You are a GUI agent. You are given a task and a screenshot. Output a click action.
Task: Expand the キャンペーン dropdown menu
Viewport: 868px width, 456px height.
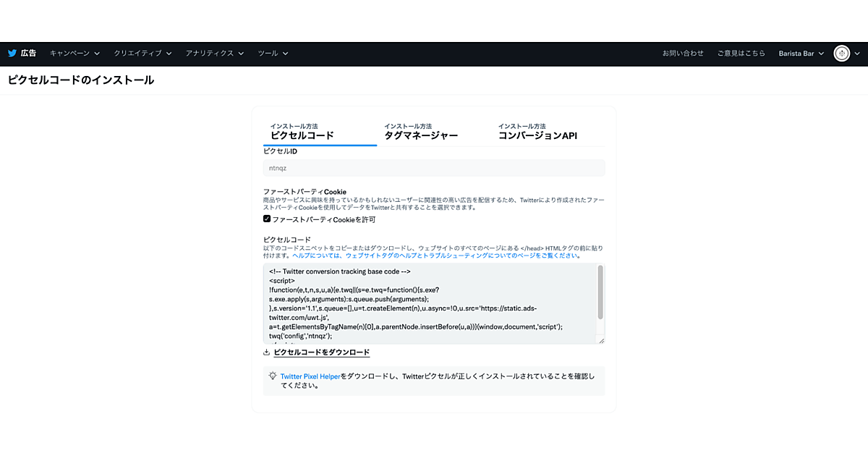click(x=75, y=53)
